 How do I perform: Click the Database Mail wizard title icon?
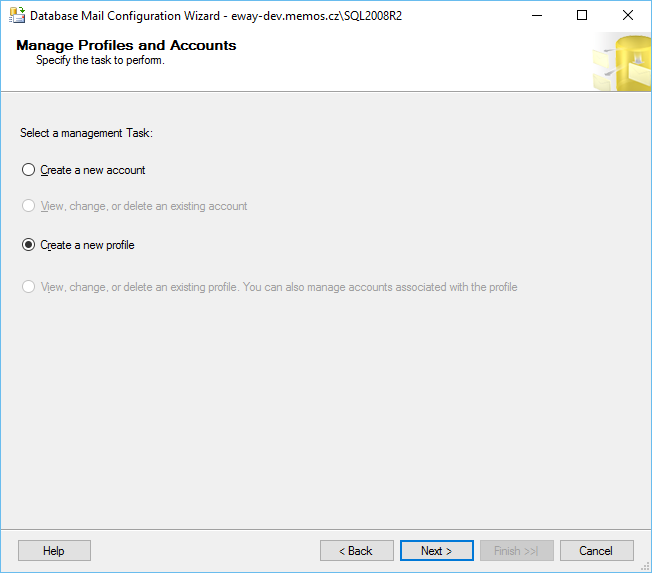coord(17,15)
